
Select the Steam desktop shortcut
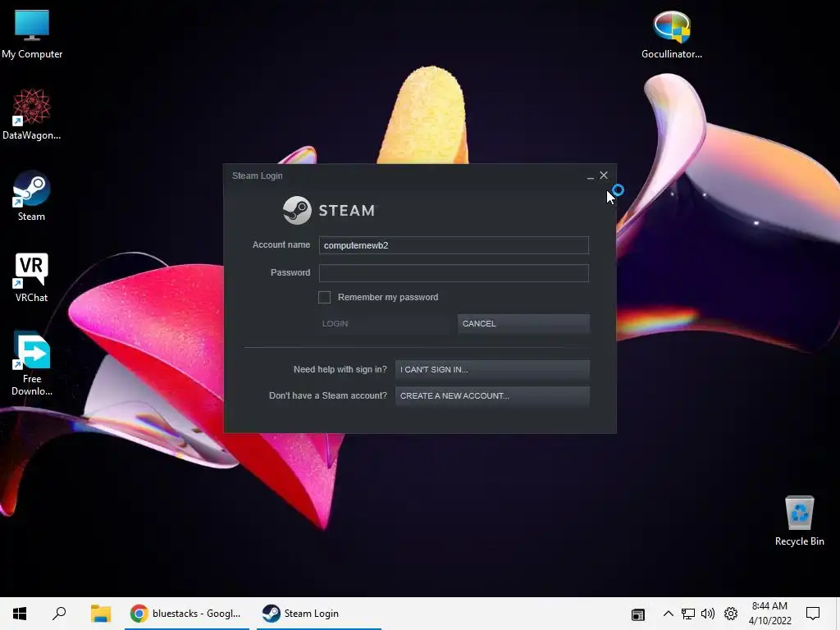coord(31,196)
